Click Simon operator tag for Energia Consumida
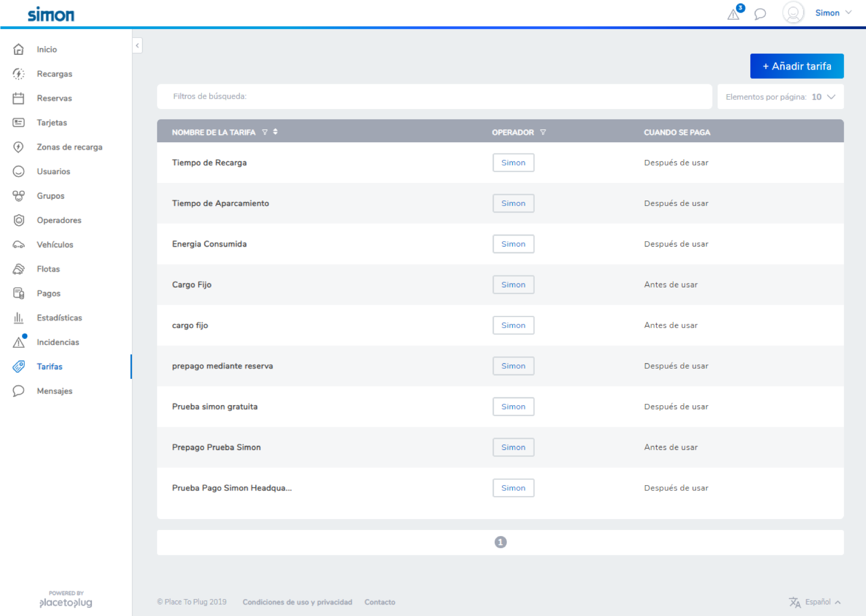The width and height of the screenshot is (866, 616). [513, 244]
